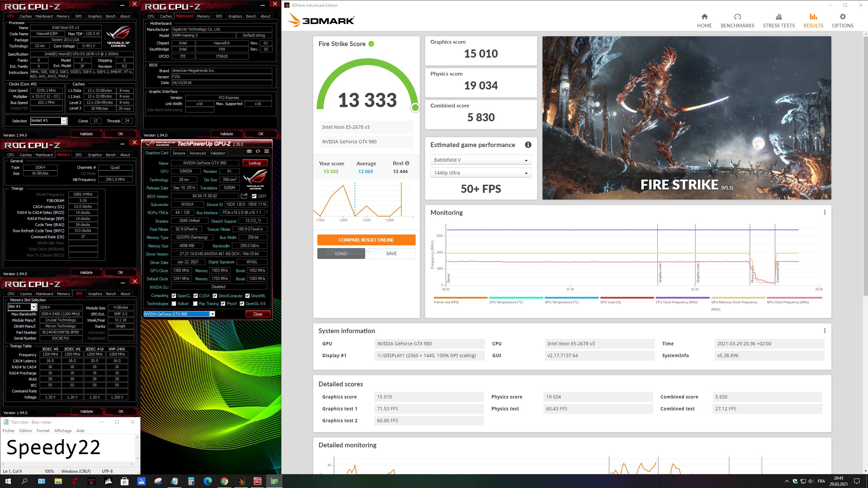Open STRESS TESTS section in 3DMark
Viewport: 868px width, 488px height.
click(x=778, y=21)
